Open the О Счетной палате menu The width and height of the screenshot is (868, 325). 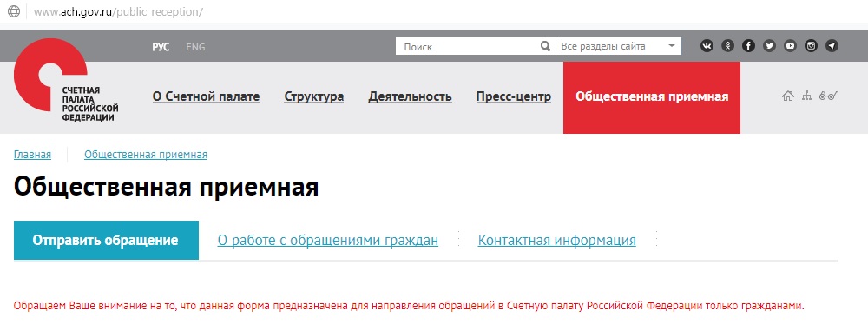pyautogui.click(x=206, y=96)
